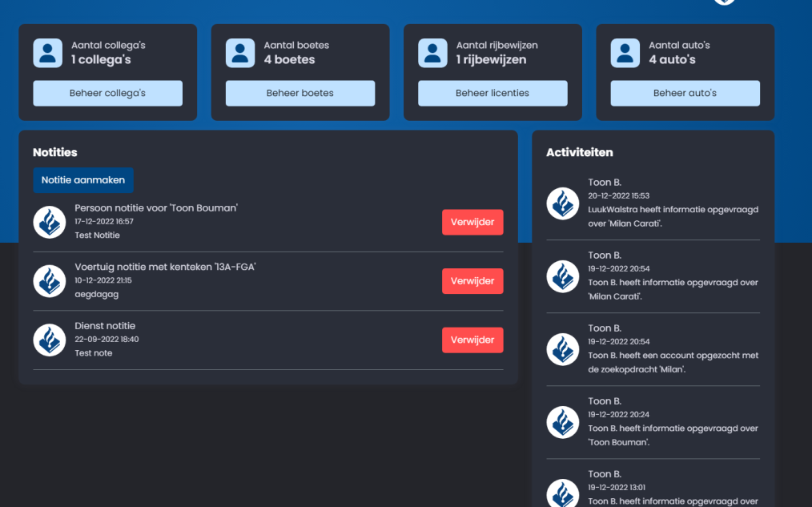Click police logo next to '13A-FGA' vehicle note
The height and width of the screenshot is (507, 812).
pyautogui.click(x=50, y=281)
